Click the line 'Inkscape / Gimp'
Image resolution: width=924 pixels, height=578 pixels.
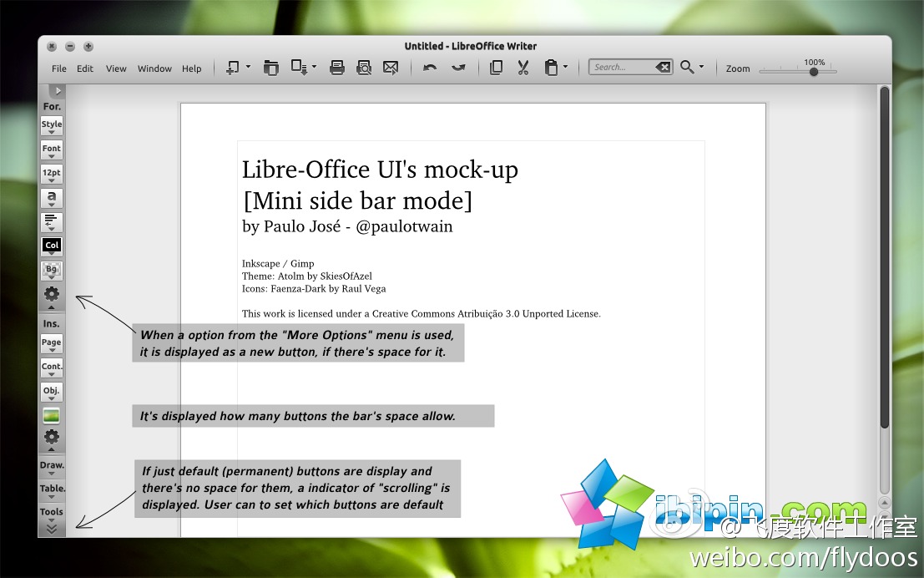[x=278, y=264]
